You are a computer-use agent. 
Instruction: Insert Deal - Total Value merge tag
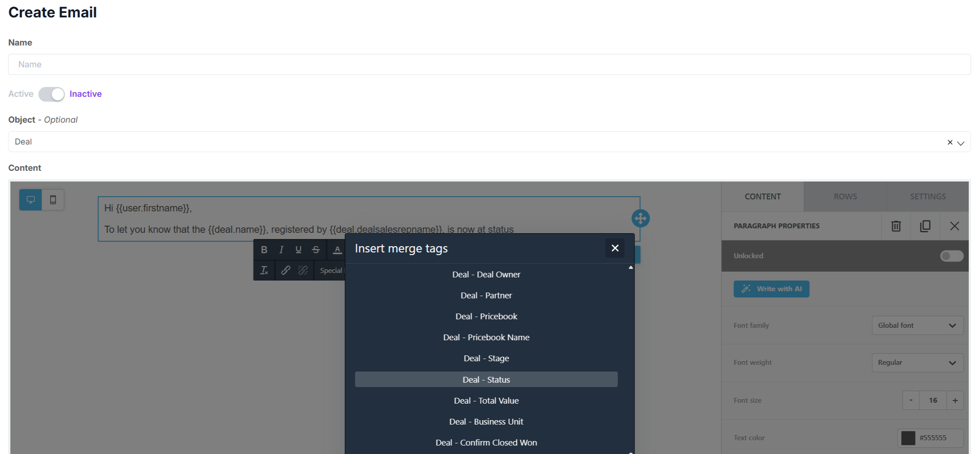click(x=486, y=400)
